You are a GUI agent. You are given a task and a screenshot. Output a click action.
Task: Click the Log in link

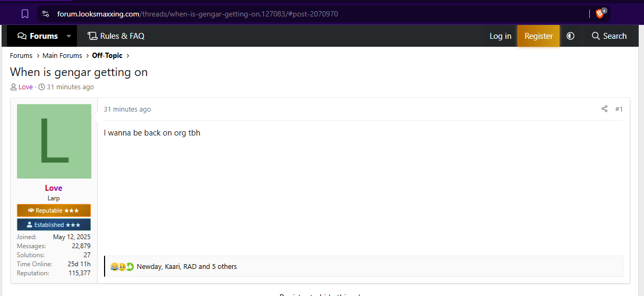tap(500, 36)
